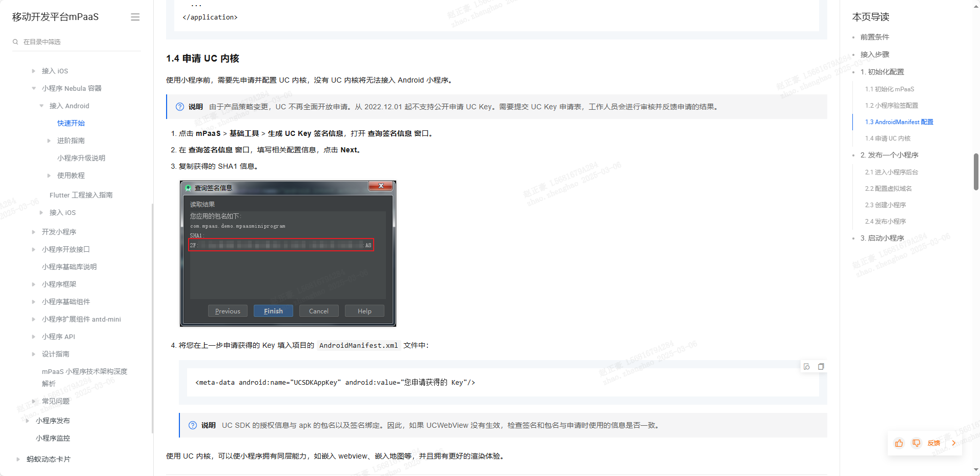Click the 1.4 申请 UC 内核 heading
The height and width of the screenshot is (476, 980).
[x=202, y=58]
